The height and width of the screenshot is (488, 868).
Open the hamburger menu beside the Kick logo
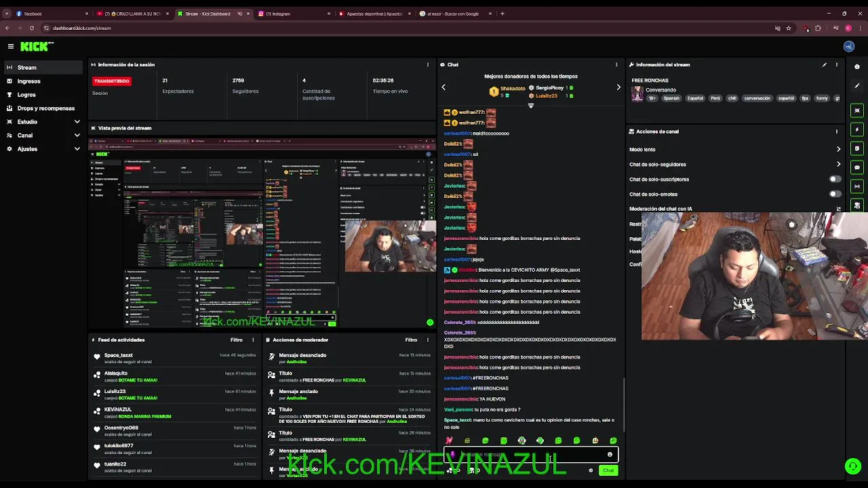coord(11,46)
